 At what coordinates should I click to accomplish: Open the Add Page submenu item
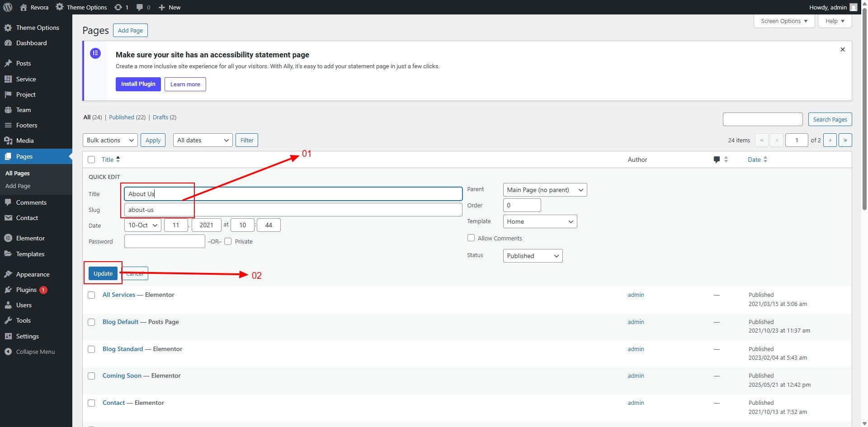coord(18,186)
